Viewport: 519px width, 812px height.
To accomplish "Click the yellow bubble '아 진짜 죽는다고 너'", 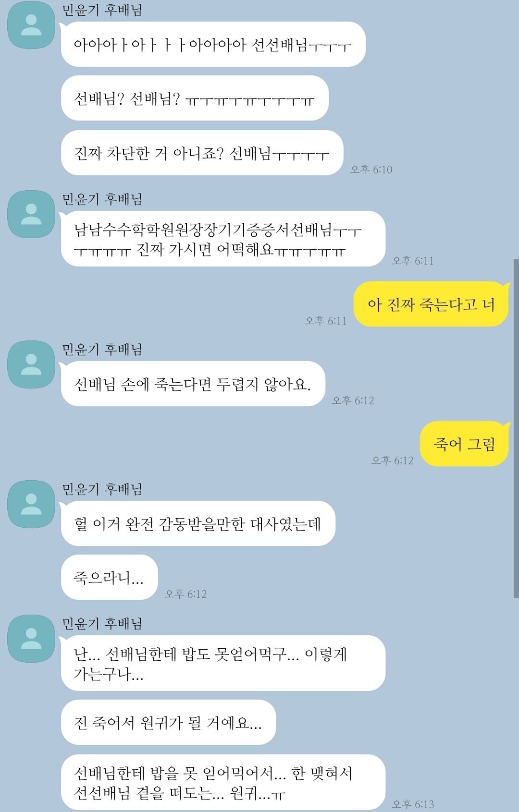I will 431,304.
